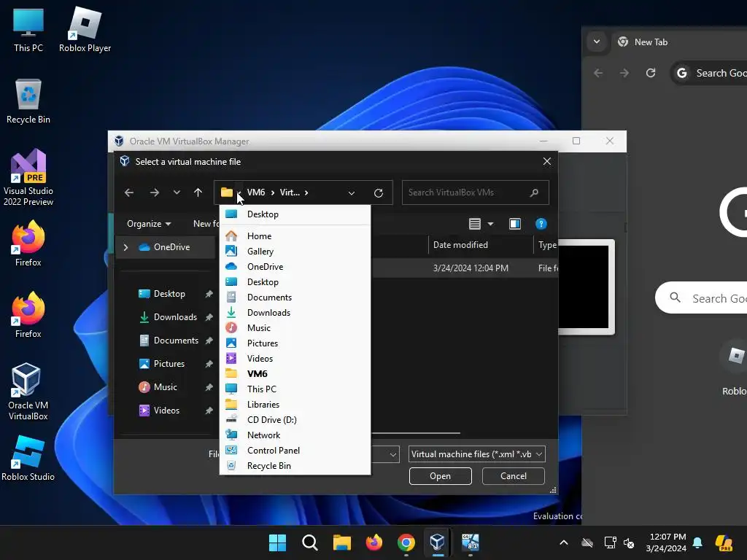Expand previous locations dropdown in address bar
This screenshot has height=560, width=747.
coord(352,192)
